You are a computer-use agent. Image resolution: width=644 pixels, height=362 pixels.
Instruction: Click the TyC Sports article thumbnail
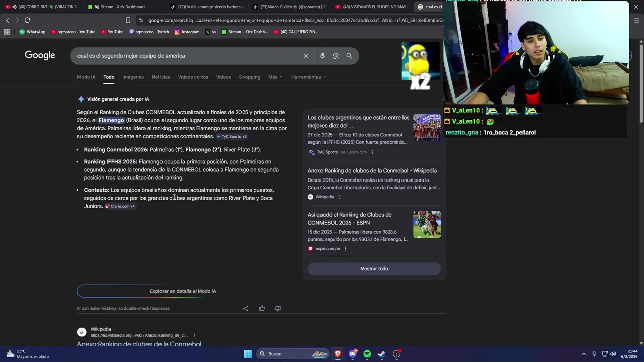(427, 127)
